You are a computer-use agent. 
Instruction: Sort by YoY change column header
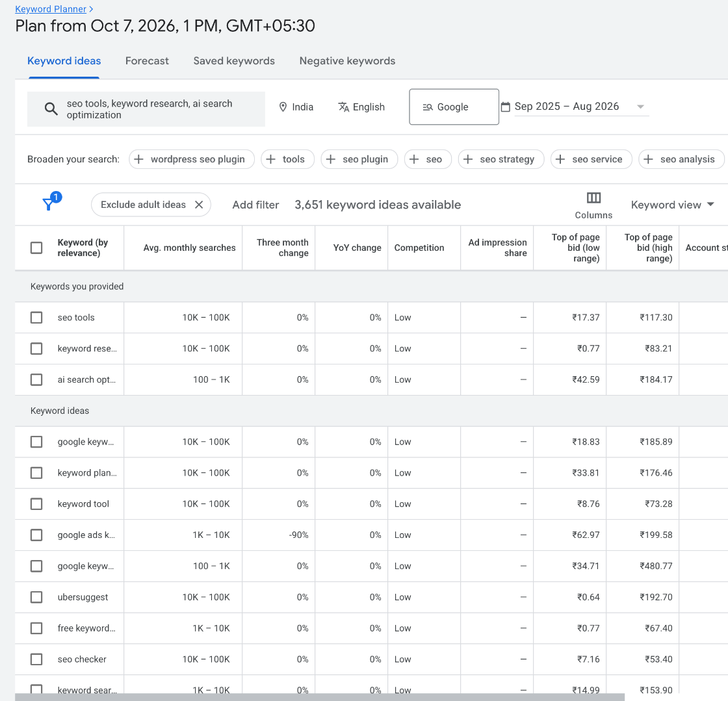point(357,248)
